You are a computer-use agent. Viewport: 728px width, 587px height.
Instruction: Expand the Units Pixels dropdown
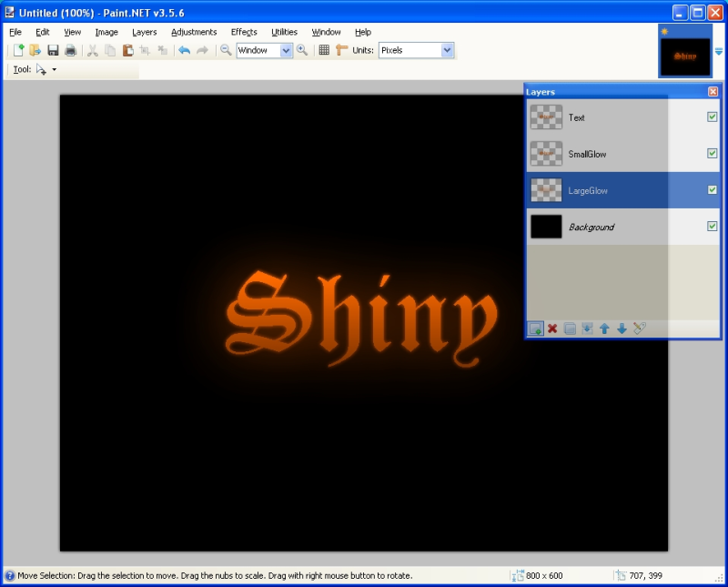click(x=447, y=51)
